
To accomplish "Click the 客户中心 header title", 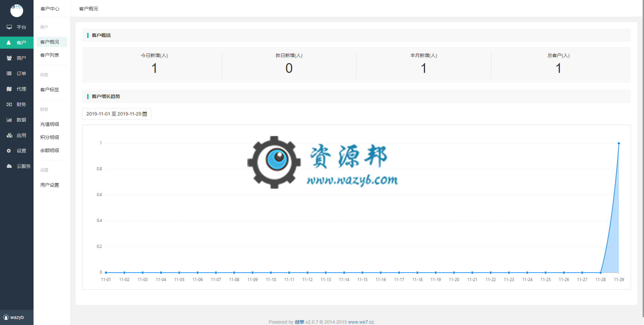I will point(50,9).
